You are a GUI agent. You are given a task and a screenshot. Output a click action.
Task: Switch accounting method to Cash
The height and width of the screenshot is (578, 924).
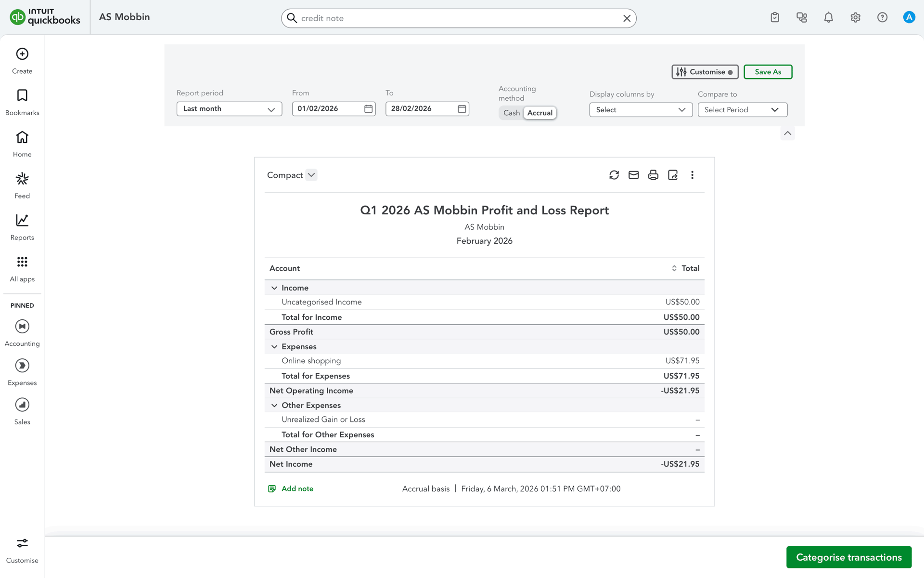coord(512,113)
